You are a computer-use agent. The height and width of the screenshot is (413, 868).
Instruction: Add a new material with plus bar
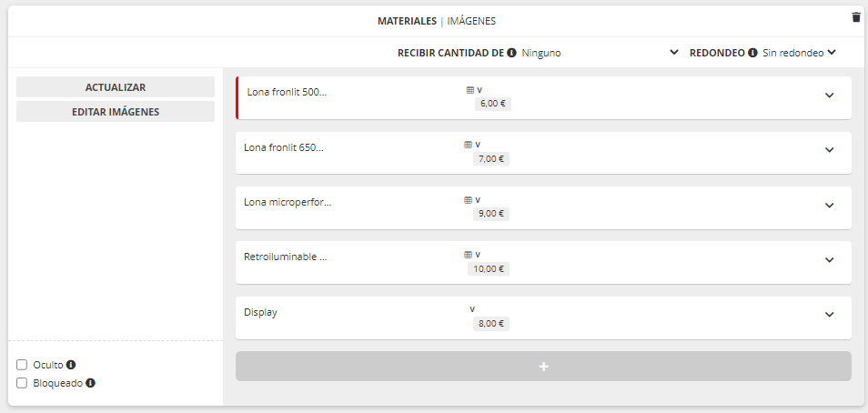pyautogui.click(x=543, y=367)
